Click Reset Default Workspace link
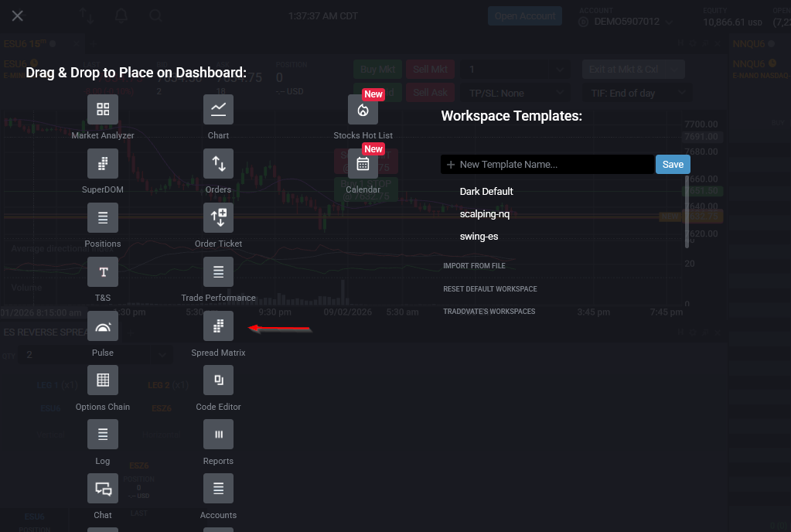The height and width of the screenshot is (532, 791). 490,289
